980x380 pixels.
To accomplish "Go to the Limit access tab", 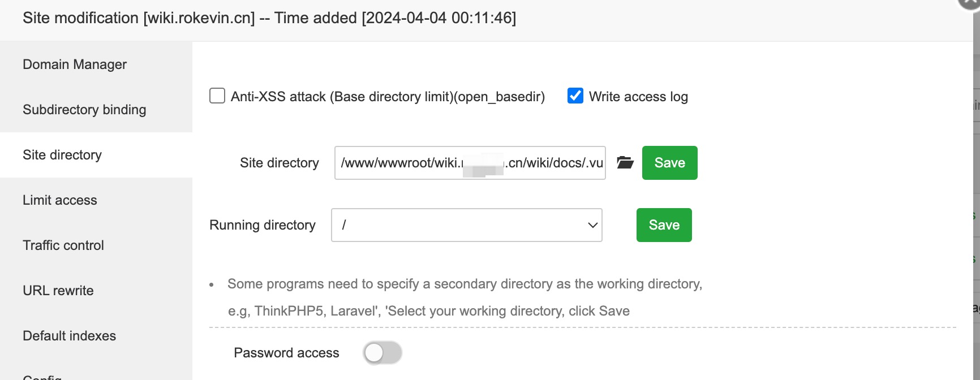I will 60,200.
